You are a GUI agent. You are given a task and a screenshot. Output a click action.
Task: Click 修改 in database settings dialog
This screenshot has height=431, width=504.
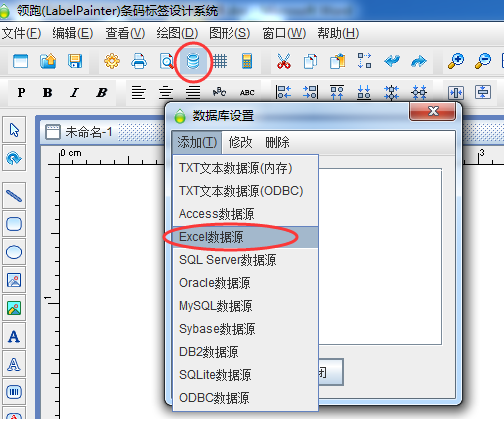(240, 142)
